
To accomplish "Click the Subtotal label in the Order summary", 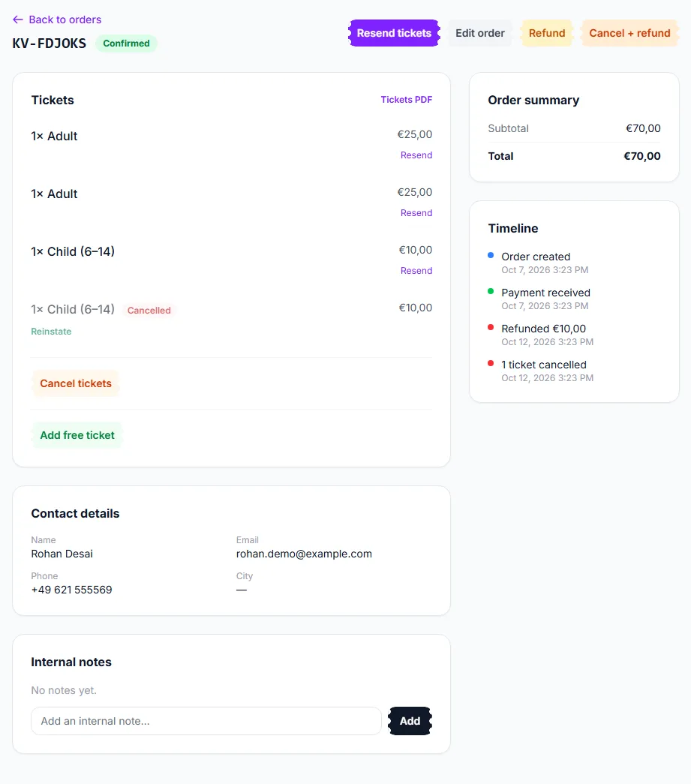I will 508,128.
